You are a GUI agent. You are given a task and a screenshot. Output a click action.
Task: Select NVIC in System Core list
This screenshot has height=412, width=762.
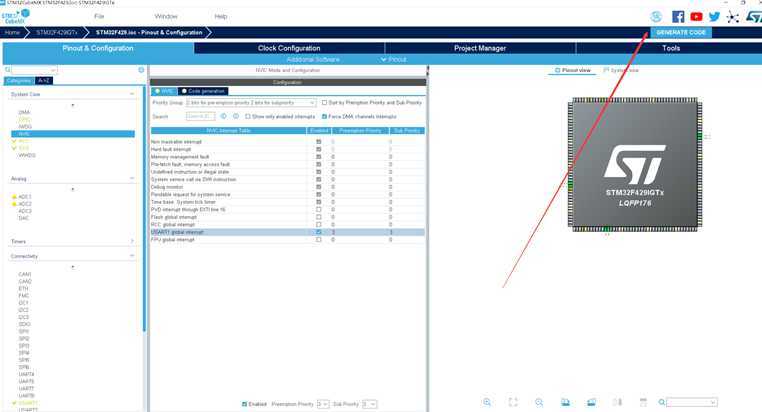[x=73, y=134]
